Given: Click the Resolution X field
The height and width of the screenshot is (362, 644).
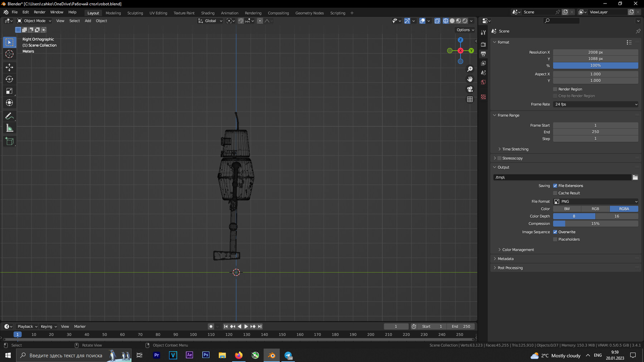Looking at the screenshot, I should pyautogui.click(x=595, y=52).
